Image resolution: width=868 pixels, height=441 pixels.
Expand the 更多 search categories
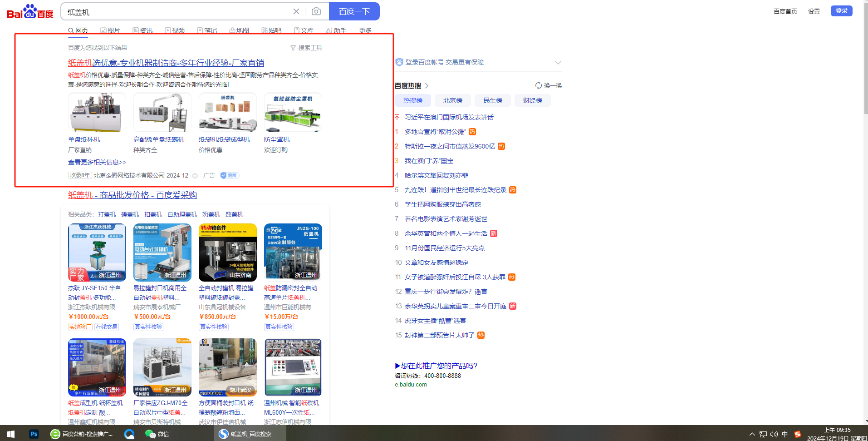[365, 30]
